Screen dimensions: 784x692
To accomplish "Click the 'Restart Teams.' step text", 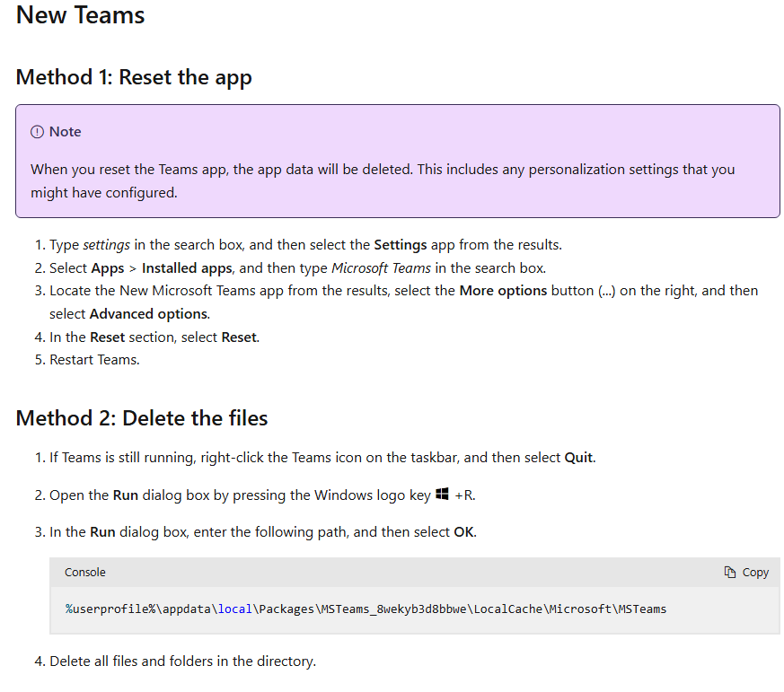I will (x=94, y=360).
